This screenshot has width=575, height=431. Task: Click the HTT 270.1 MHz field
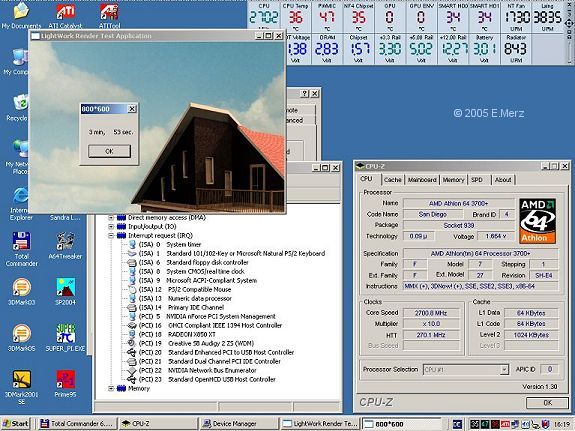431,335
